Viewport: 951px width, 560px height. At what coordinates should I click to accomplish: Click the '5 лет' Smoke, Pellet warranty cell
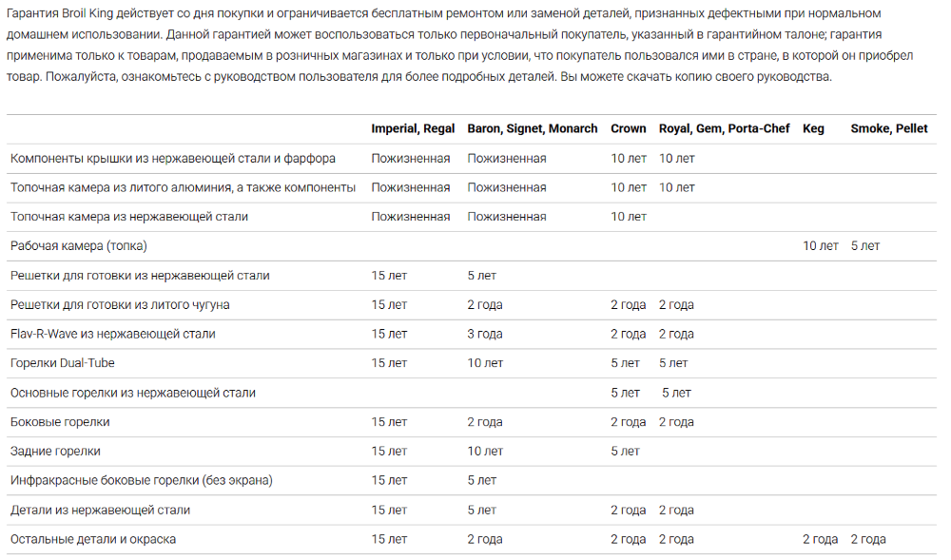(x=865, y=246)
